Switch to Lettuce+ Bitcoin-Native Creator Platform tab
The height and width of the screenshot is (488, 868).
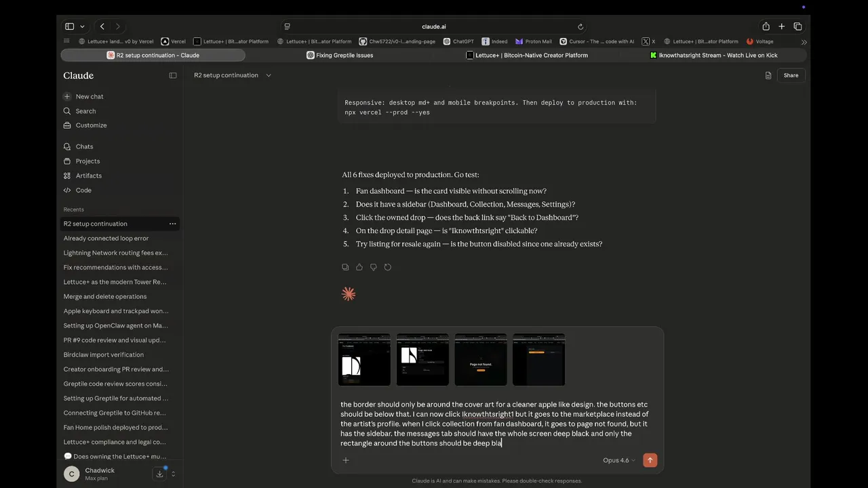click(x=527, y=55)
